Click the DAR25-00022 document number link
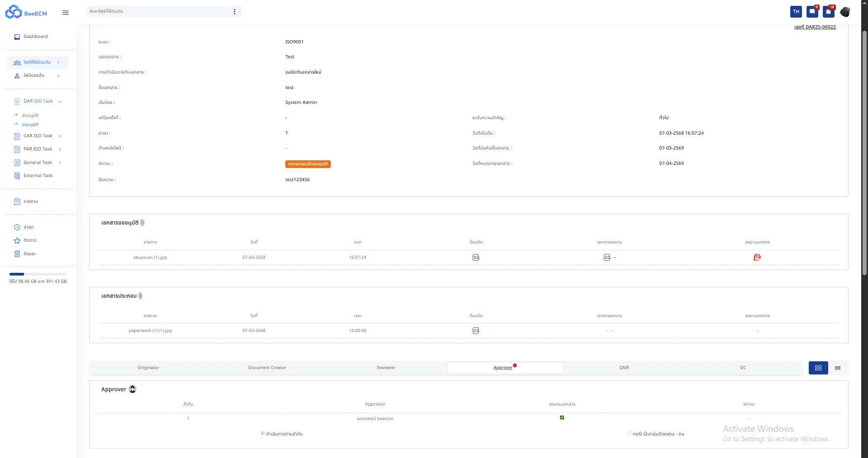Screen dimensions: 868x458 [x=815, y=27]
